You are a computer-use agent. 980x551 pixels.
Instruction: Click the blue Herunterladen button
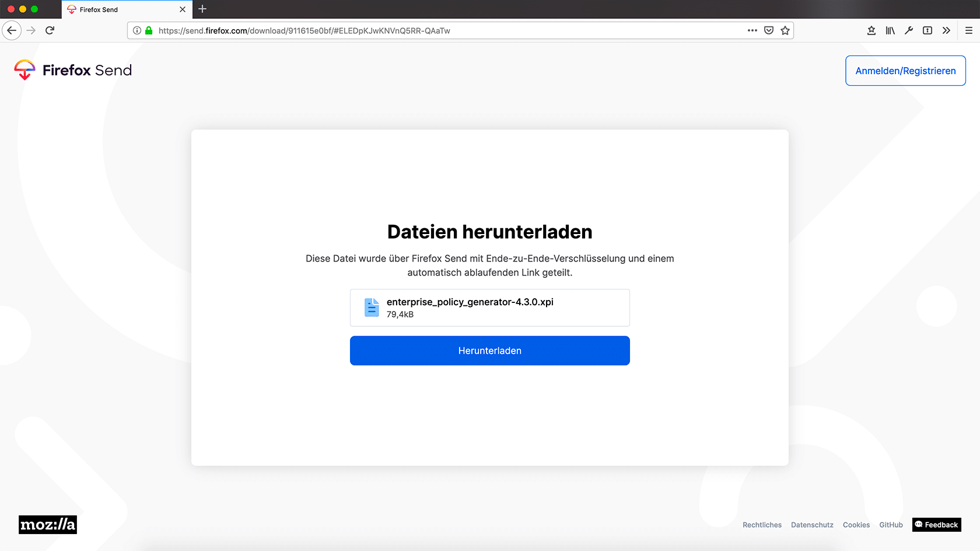pyautogui.click(x=490, y=351)
